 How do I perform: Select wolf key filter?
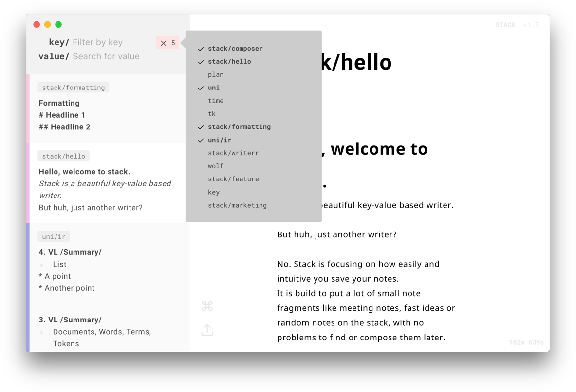[x=216, y=166]
